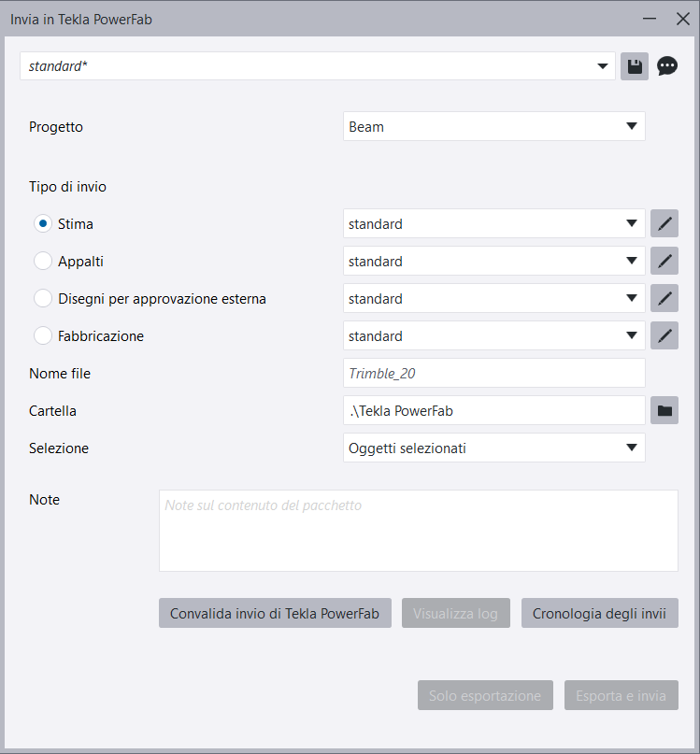
Task: Click pencil icon for Disegni per approvazione esterna
Action: point(664,299)
